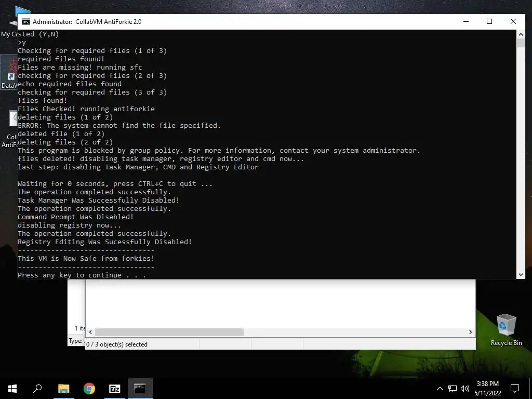The image size is (532, 399).
Task: Close the AntiForkie console window
Action: 513,21
